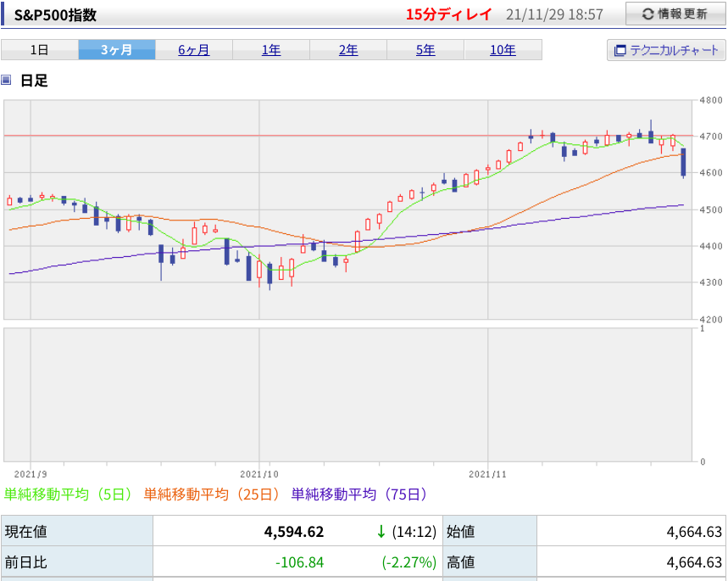Switch to the 6ヶ月 period tab
The width and height of the screenshot is (728, 581).
coord(194,50)
